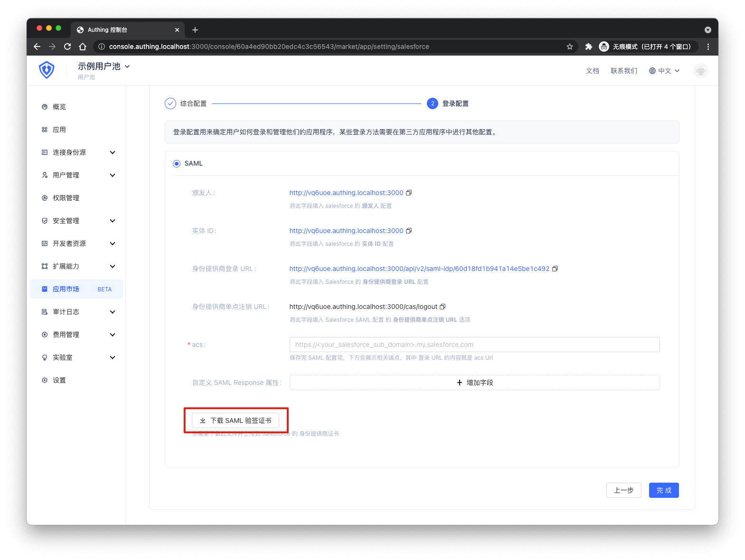Go to 应用市场 in sidebar
The image size is (745, 560).
pyautogui.click(x=66, y=289)
